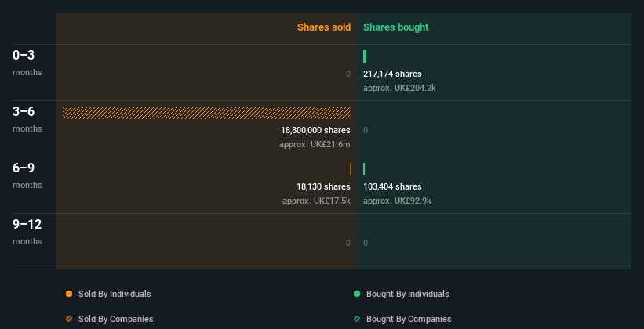
Task: Select the Bought By Companies legend label
Action: click(409, 319)
